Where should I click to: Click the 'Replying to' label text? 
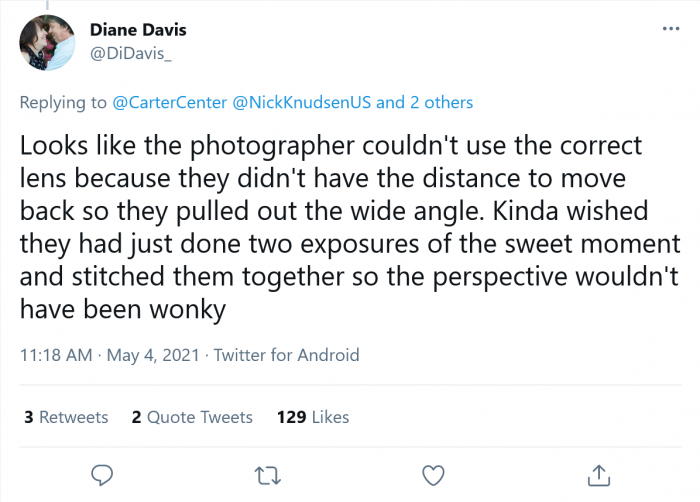[60, 102]
